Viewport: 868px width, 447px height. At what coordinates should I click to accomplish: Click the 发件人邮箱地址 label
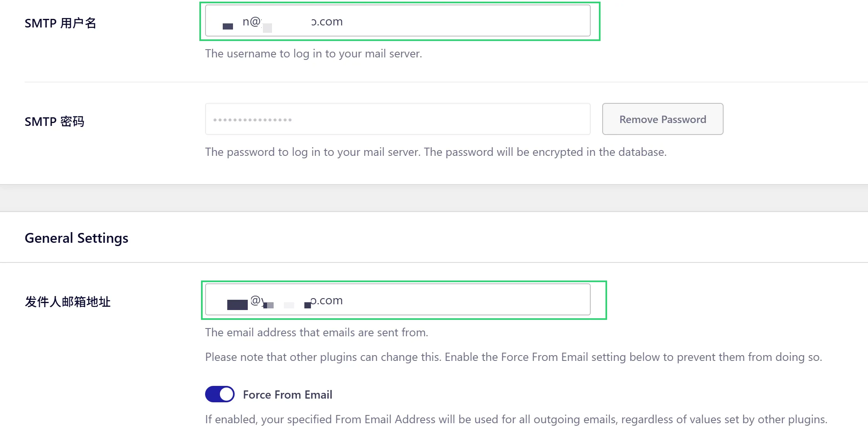coord(68,302)
